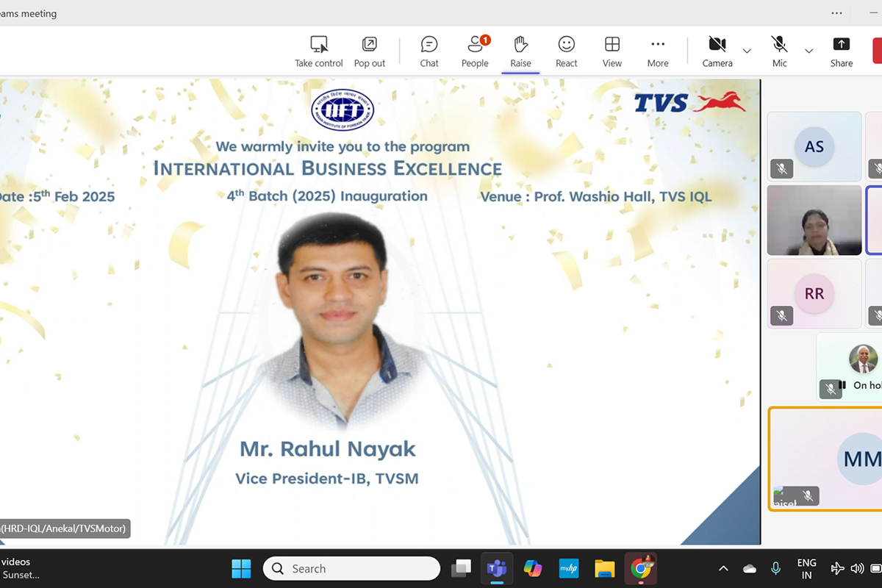
Task: Click Mr. Rahul Nayak name text
Action: pos(328,448)
